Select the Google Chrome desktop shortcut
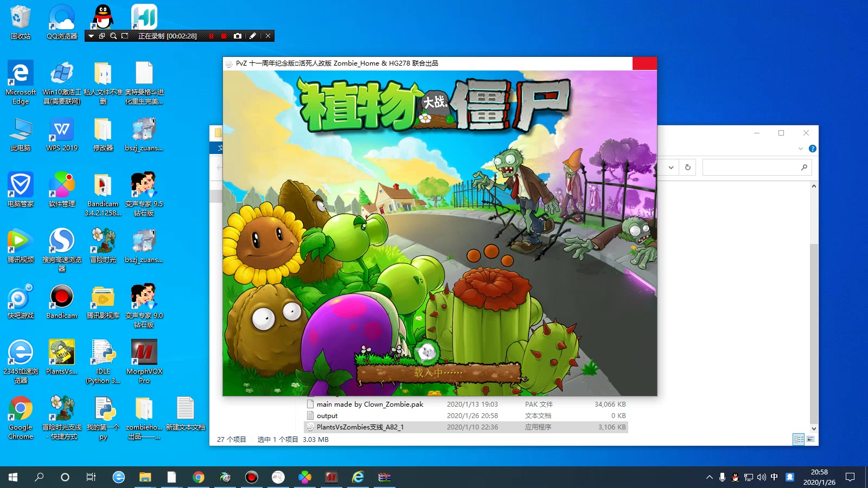The width and height of the screenshot is (868, 488). (x=21, y=418)
